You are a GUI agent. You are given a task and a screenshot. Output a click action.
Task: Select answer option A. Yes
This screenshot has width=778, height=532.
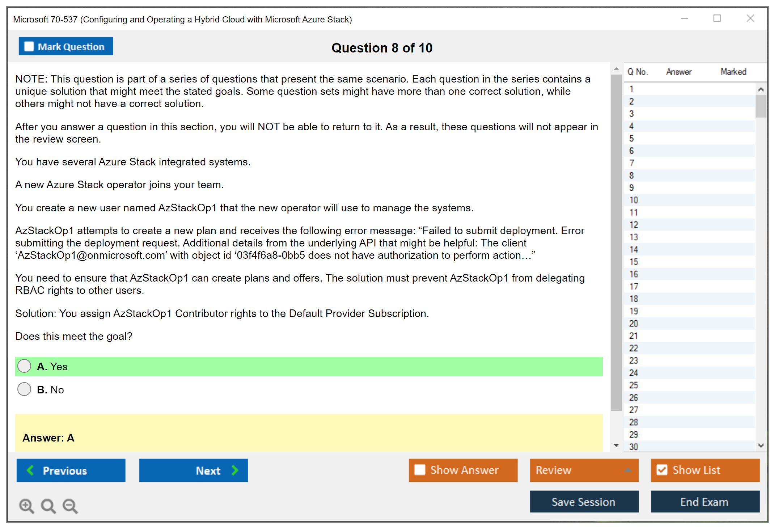[x=24, y=366]
